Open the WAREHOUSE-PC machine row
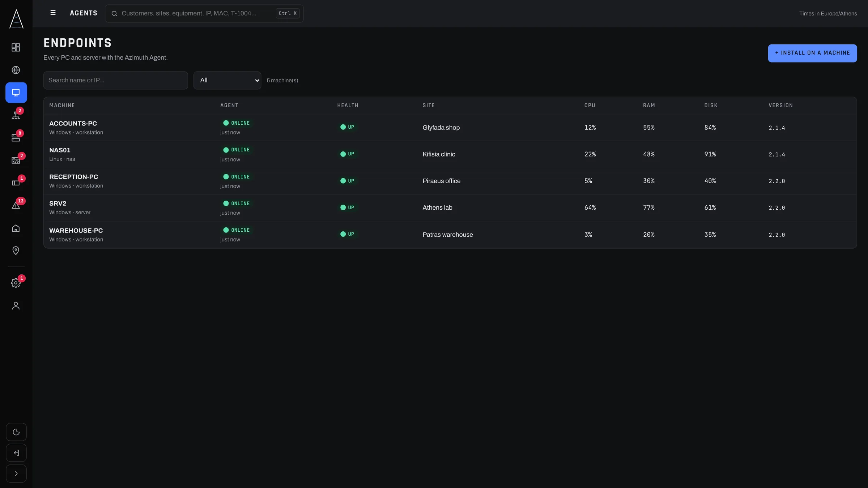 pos(450,235)
